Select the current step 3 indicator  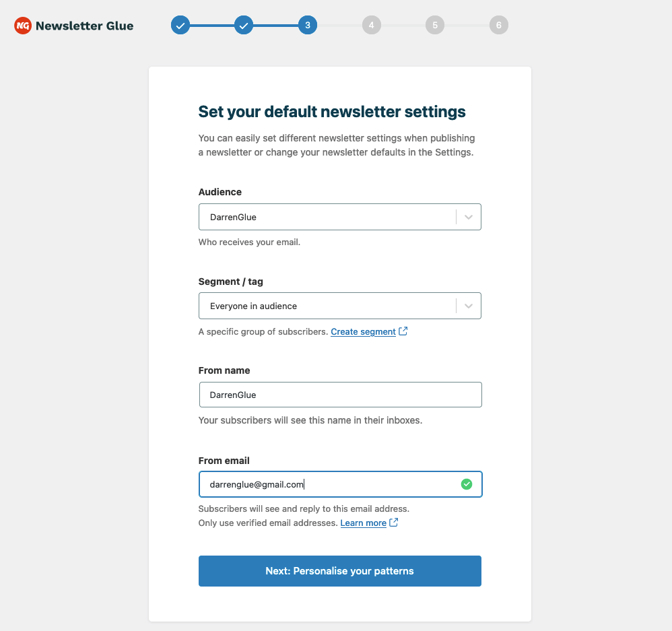pos(308,26)
